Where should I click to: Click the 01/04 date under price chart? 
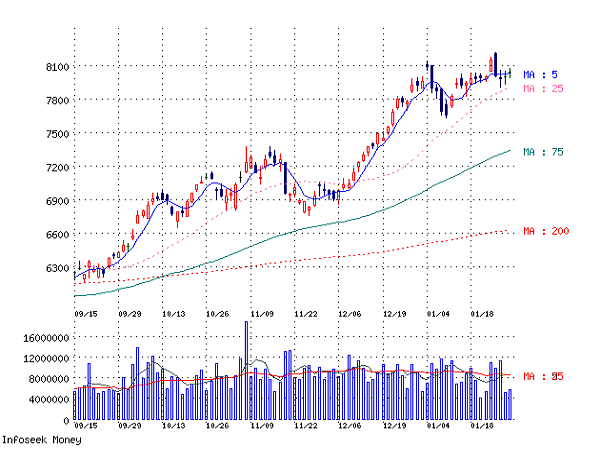coord(438,314)
